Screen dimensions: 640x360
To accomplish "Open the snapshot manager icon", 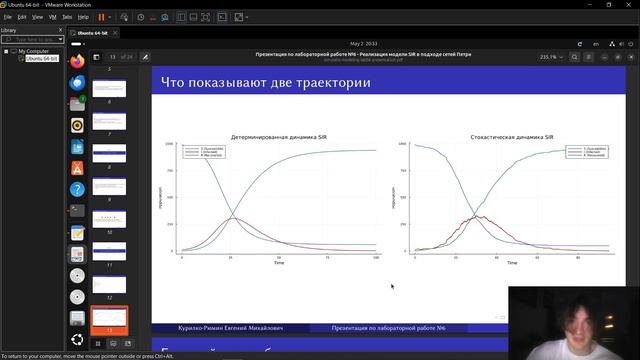I will 164,17.
